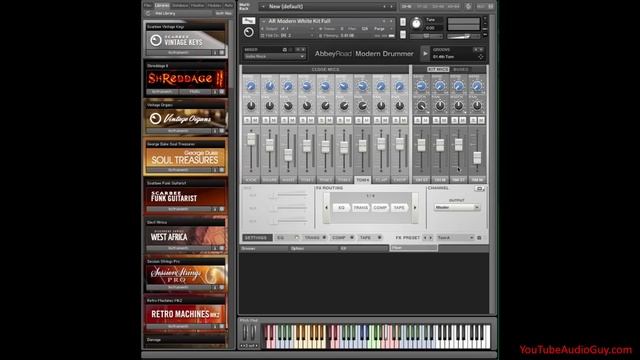The height and width of the screenshot is (360, 640).
Task: Click the Purge button in instrument header
Action: [x=379, y=29]
